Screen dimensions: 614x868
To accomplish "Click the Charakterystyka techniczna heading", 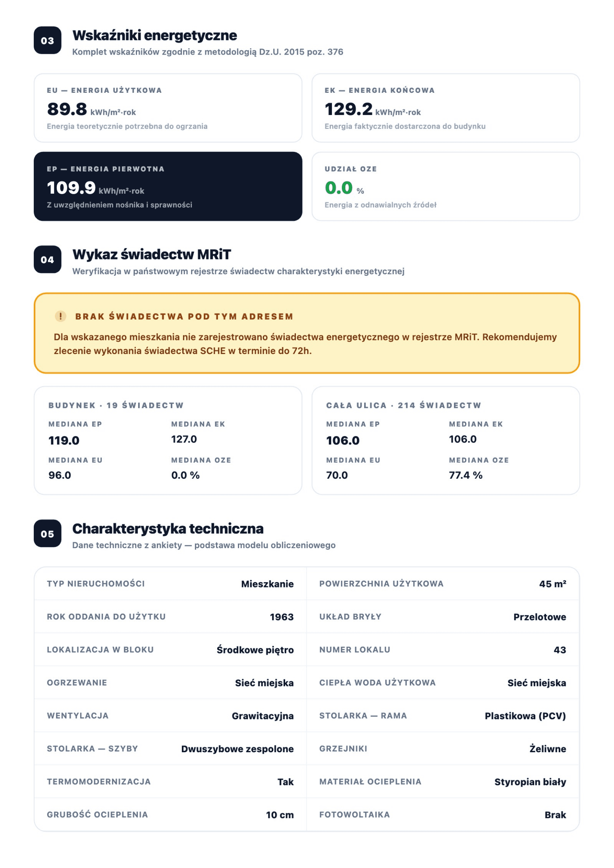I will [x=168, y=528].
